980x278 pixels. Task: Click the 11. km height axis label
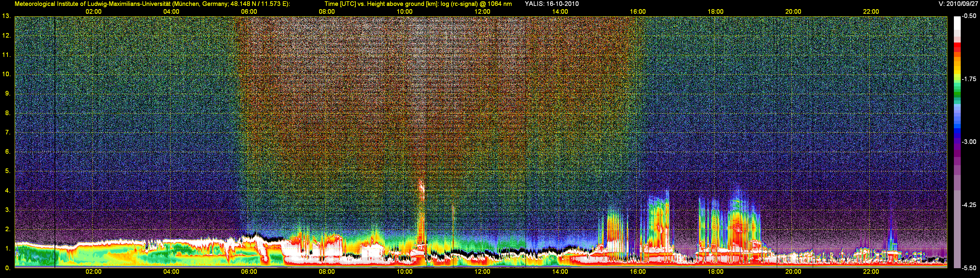[x=7, y=55]
